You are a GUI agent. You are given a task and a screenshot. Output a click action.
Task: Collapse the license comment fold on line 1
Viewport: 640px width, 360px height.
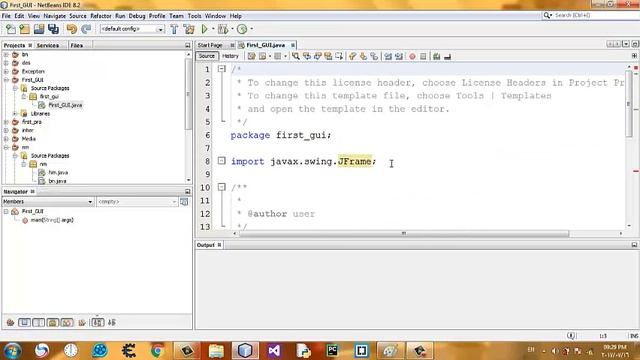(222, 69)
